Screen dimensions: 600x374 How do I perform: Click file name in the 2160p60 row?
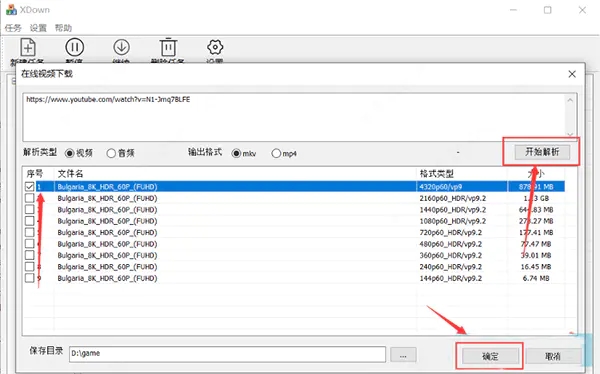[x=108, y=198]
